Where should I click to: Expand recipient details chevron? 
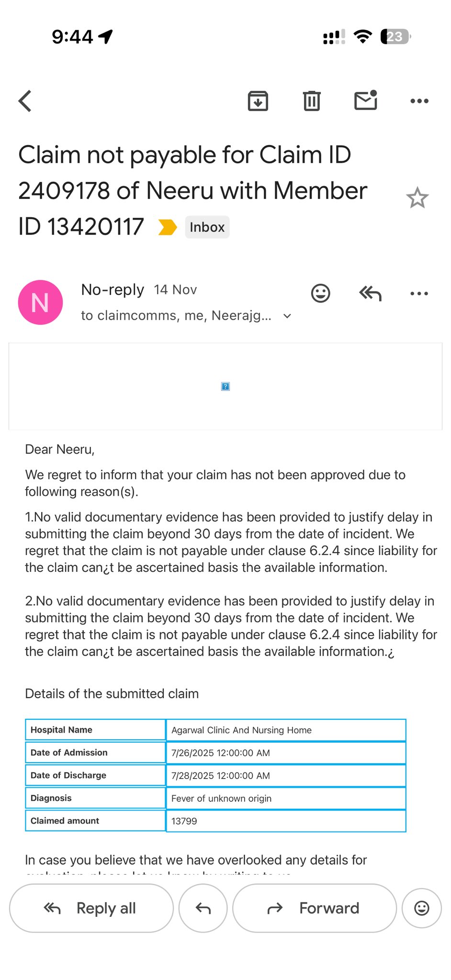(x=287, y=316)
